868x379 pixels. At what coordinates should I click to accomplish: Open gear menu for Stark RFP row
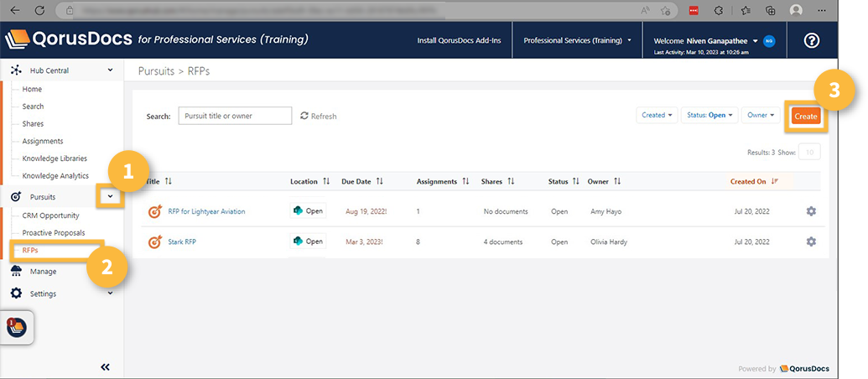tap(811, 241)
